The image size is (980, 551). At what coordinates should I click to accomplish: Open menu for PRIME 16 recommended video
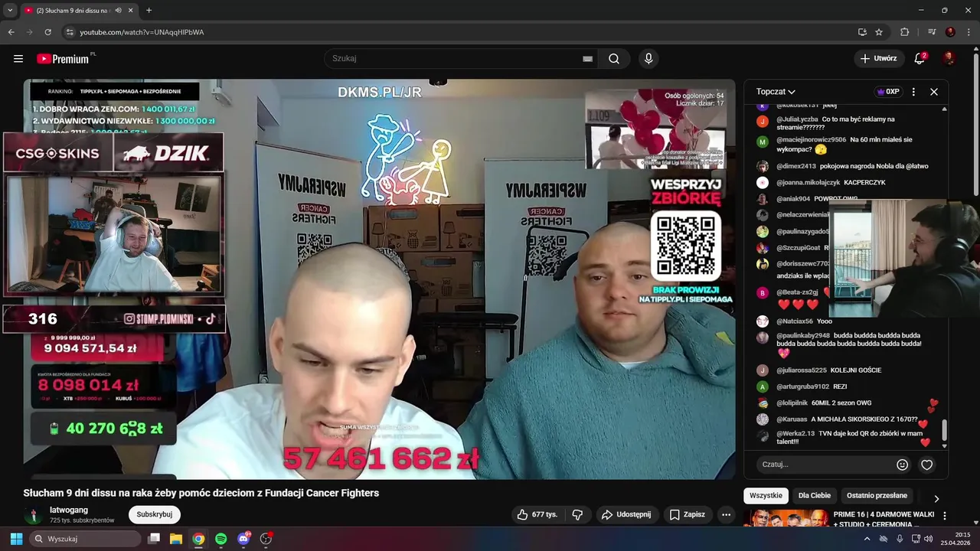944,516
